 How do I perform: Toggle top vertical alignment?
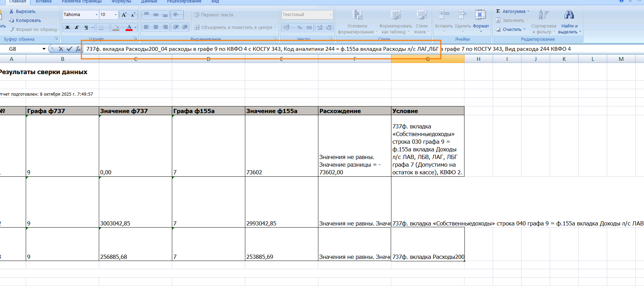click(146, 15)
